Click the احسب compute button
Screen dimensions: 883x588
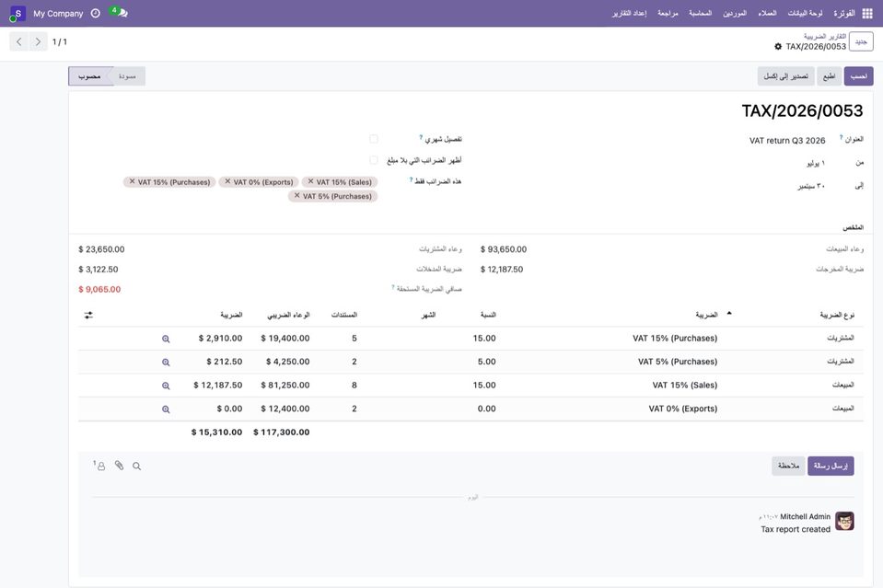(x=858, y=76)
